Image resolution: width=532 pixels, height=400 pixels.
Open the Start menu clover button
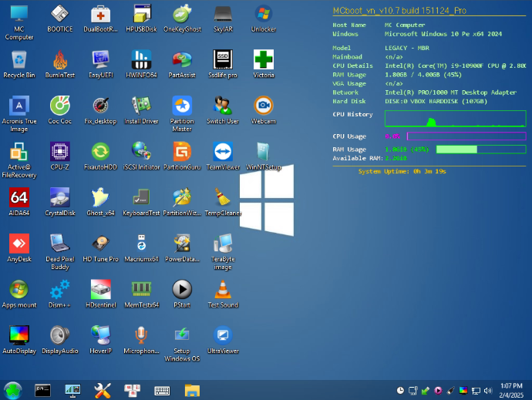click(13, 391)
